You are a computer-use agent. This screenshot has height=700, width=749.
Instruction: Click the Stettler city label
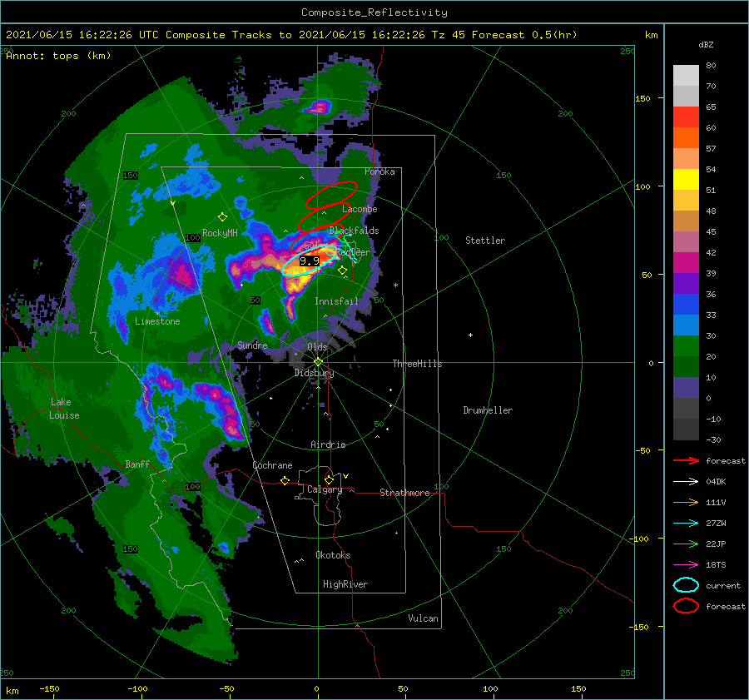(485, 241)
